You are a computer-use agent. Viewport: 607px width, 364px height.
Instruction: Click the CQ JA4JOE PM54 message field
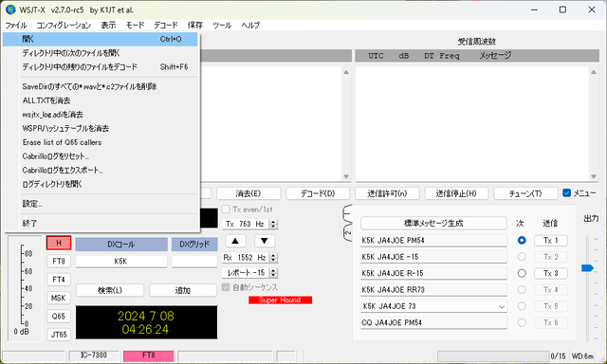click(x=433, y=322)
